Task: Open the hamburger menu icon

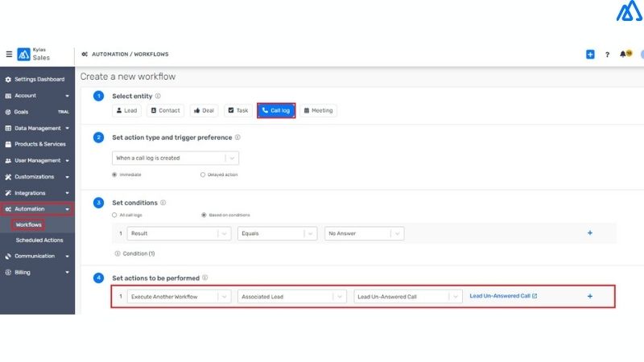Action: point(9,54)
